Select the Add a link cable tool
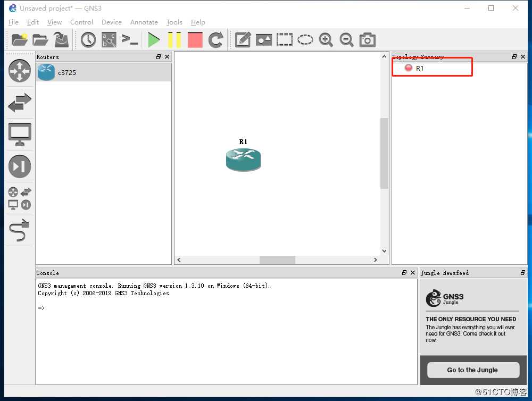Viewport: 532px width, 401px height. (19, 230)
